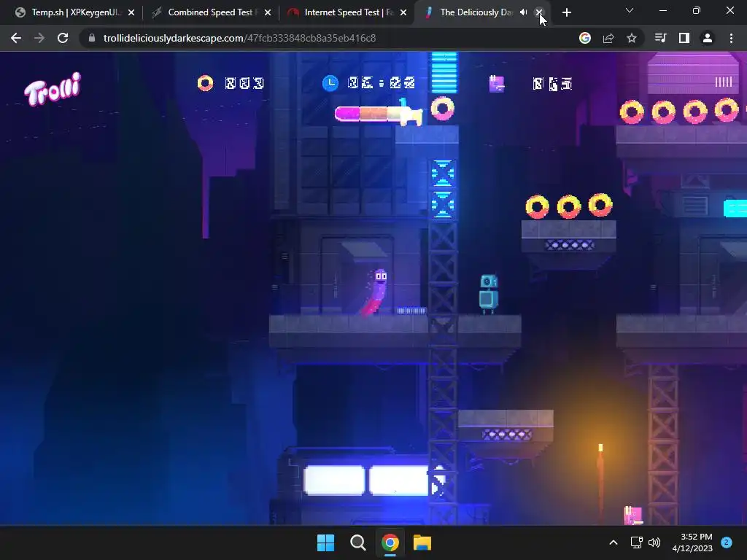The height and width of the screenshot is (560, 747).
Task: Open the notification badge showing 2
Action: click(x=727, y=542)
